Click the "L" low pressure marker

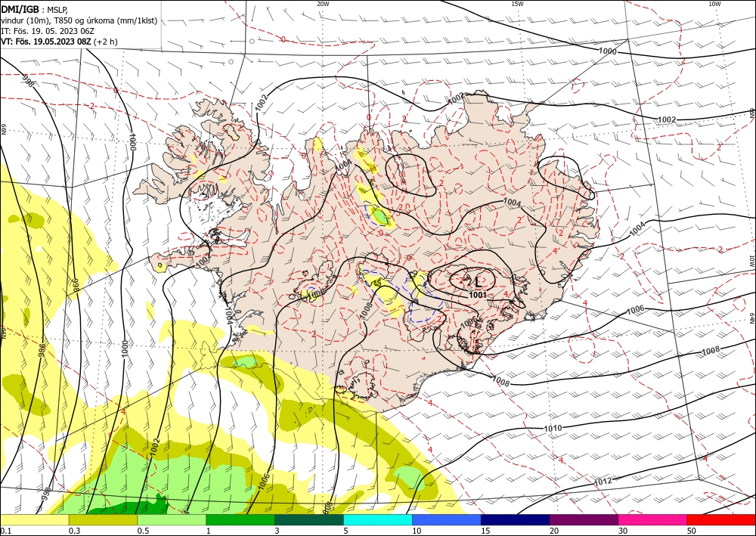pyautogui.click(x=479, y=282)
